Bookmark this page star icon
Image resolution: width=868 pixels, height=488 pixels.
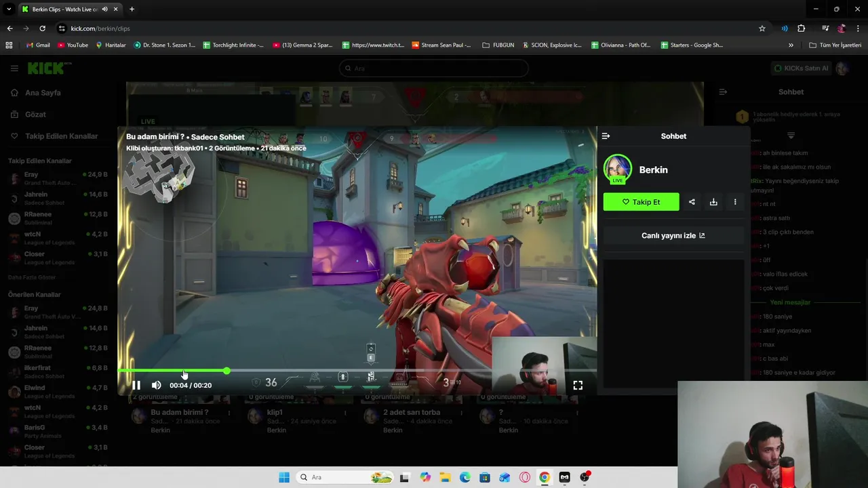762,28
